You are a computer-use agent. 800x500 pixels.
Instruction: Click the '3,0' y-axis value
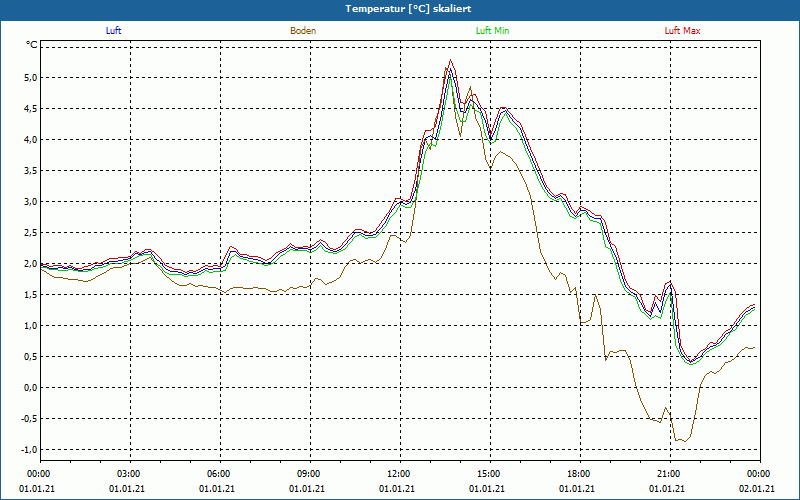pos(31,202)
